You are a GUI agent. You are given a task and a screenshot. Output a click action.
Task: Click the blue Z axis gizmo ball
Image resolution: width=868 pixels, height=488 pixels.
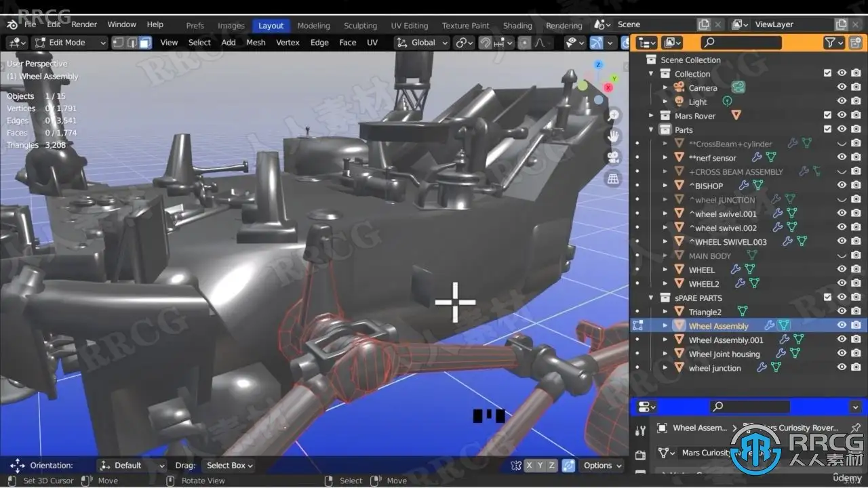coord(598,65)
